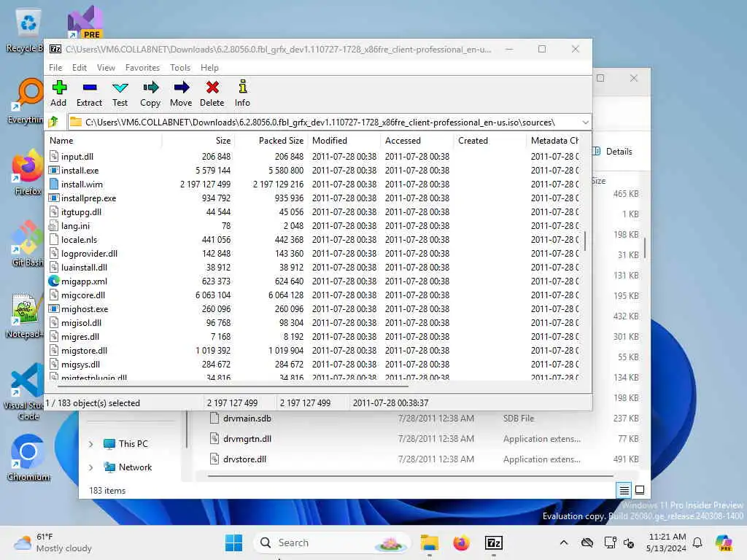The height and width of the screenshot is (560, 747).
Task: Click the Copy toolbar icon
Action: tap(150, 93)
